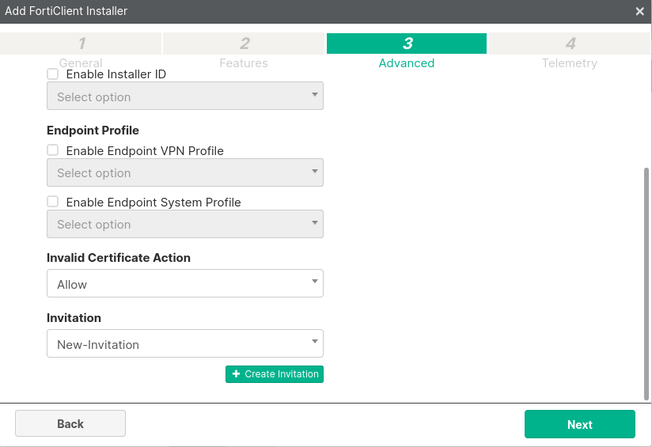
Task: Proceed with the Next button
Action: [x=580, y=424]
